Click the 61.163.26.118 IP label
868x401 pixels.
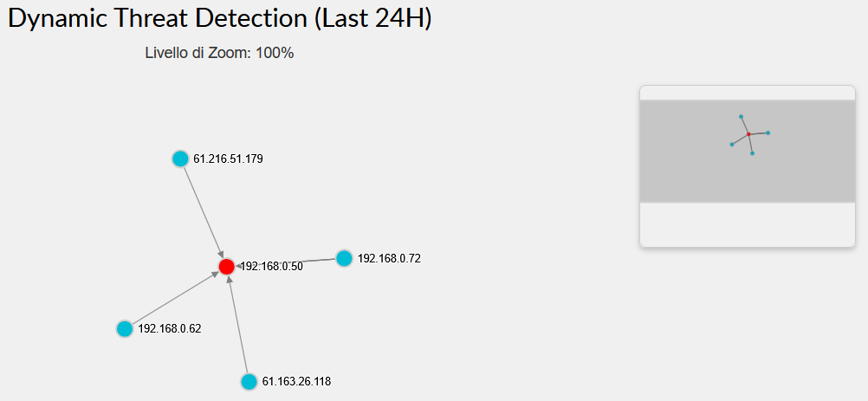click(296, 381)
